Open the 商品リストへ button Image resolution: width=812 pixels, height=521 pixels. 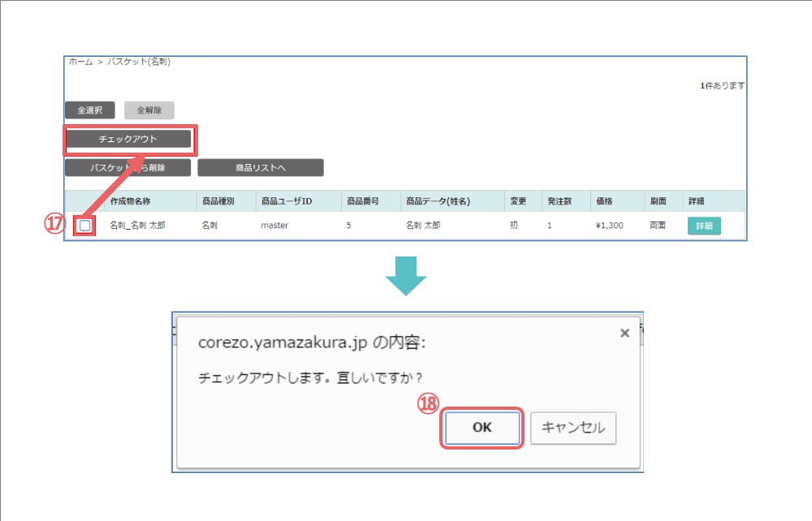tap(261, 168)
